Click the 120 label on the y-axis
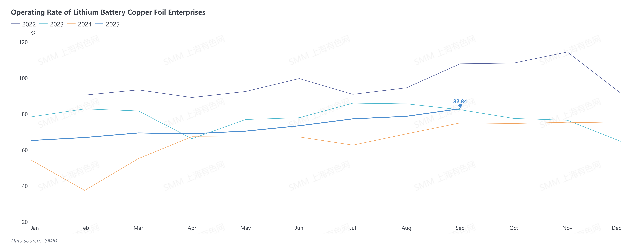The height and width of the screenshot is (251, 644). tap(23, 42)
